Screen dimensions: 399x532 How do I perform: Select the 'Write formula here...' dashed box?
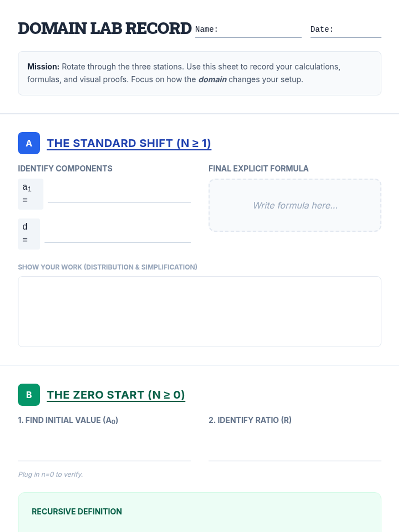point(295,205)
